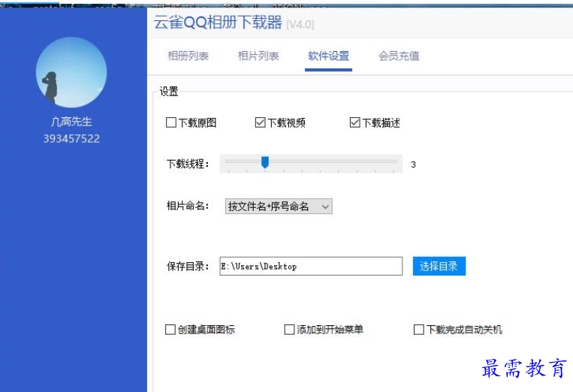Image resolution: width=573 pixels, height=392 pixels.
Task: Switch to the 相片列表 tab
Action: tap(258, 56)
